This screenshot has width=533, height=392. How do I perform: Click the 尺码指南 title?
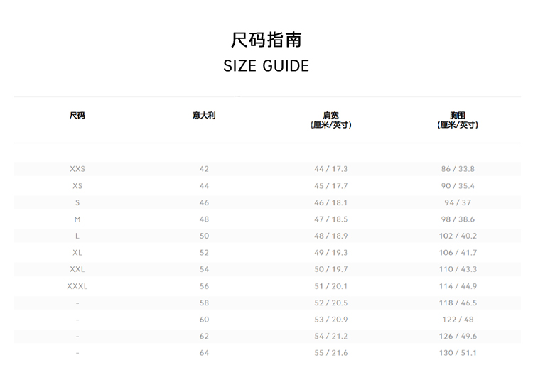266,40
